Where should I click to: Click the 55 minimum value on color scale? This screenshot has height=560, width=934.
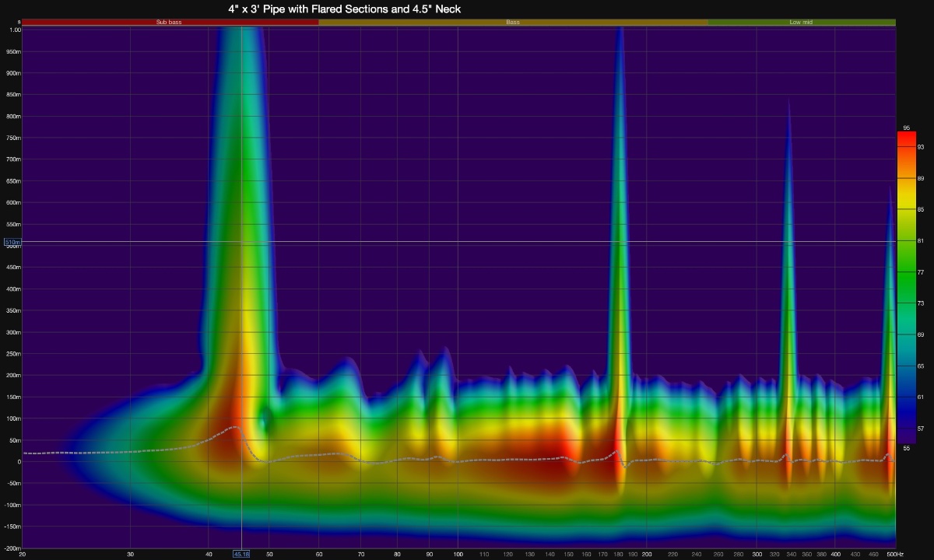[x=906, y=448]
